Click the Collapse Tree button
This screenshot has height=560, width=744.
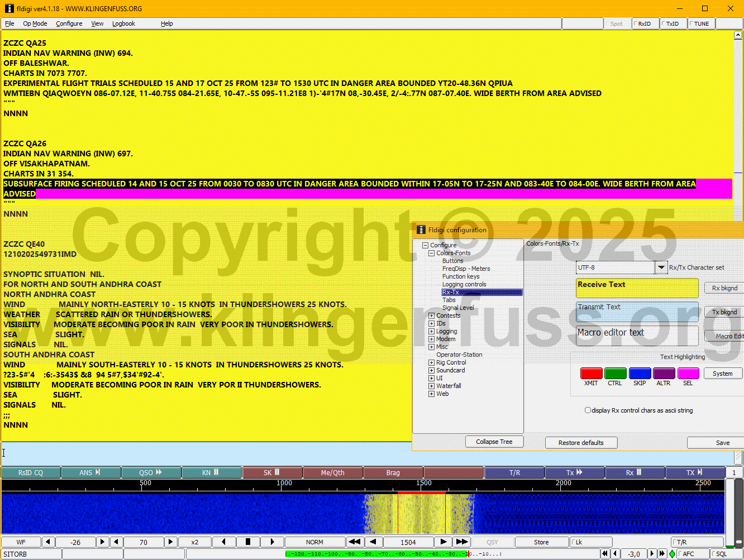(494, 442)
